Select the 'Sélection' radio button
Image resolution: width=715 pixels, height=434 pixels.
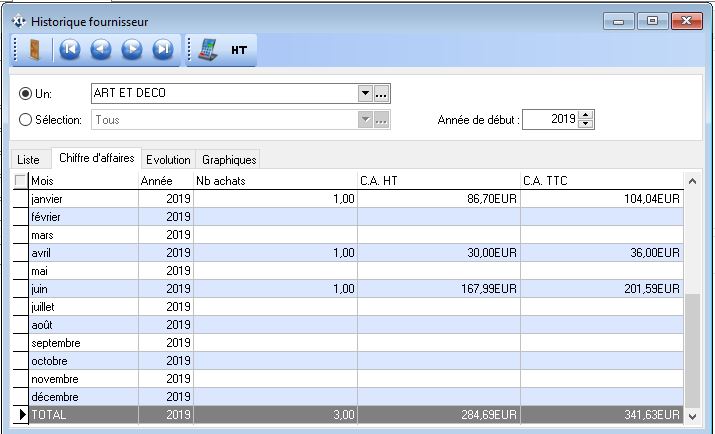coord(26,120)
